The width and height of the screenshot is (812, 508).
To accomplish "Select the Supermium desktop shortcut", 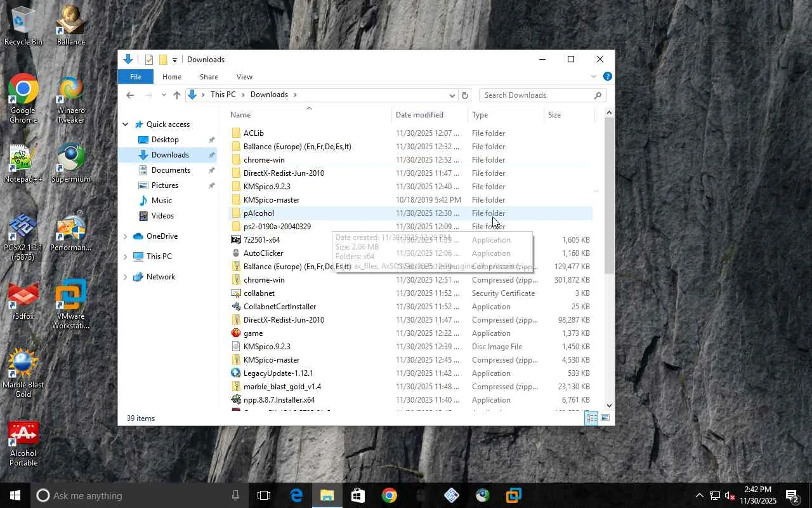I will [x=71, y=164].
